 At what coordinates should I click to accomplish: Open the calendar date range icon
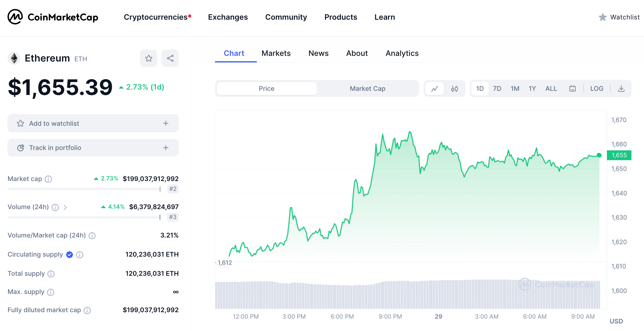pos(572,89)
